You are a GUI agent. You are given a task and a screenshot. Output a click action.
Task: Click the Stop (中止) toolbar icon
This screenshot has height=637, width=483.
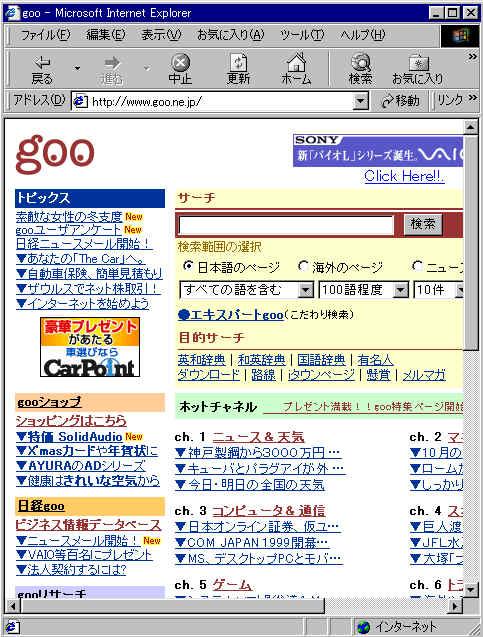(180, 62)
